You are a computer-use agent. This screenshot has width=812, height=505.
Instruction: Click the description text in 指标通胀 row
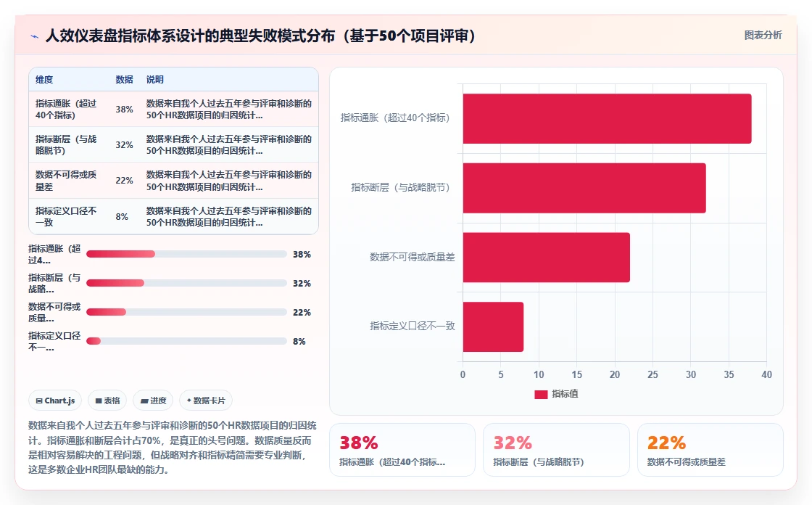(229, 110)
